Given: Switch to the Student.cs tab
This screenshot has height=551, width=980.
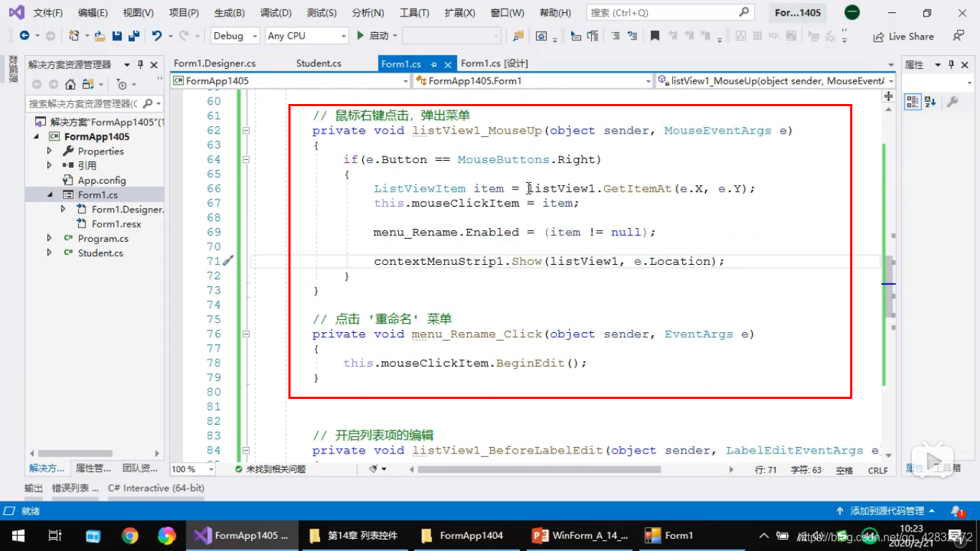Looking at the screenshot, I should 319,64.
